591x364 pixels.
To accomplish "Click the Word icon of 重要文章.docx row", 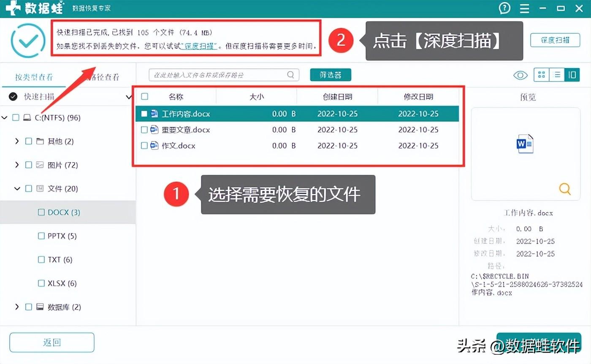I will pyautogui.click(x=154, y=130).
